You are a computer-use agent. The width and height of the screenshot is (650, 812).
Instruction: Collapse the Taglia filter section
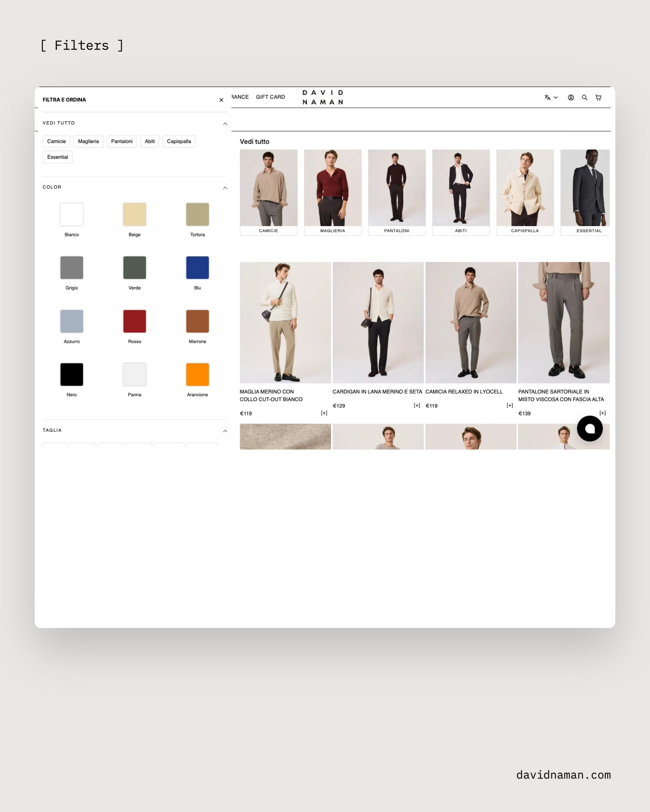[225, 431]
